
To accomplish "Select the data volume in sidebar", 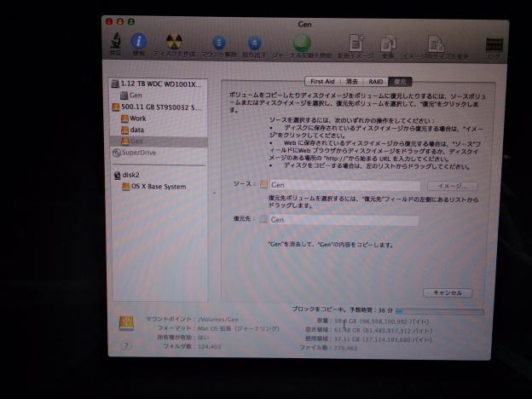I will pyautogui.click(x=159, y=130).
